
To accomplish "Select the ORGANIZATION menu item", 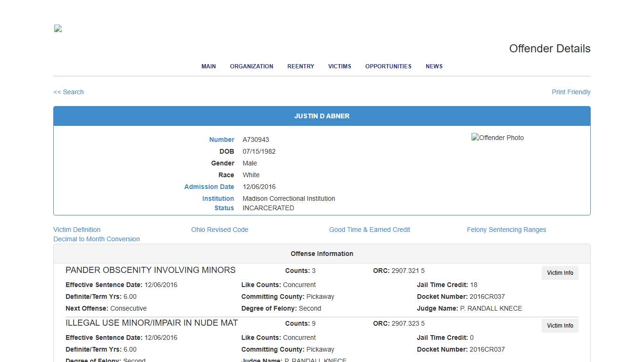I will pos(251,66).
